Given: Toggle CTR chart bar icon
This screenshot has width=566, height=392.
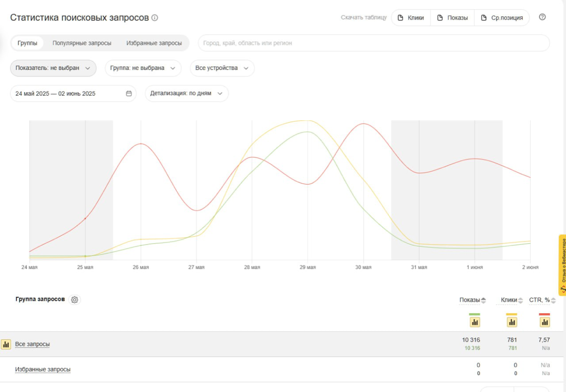Looking at the screenshot, I should pyautogui.click(x=545, y=322).
